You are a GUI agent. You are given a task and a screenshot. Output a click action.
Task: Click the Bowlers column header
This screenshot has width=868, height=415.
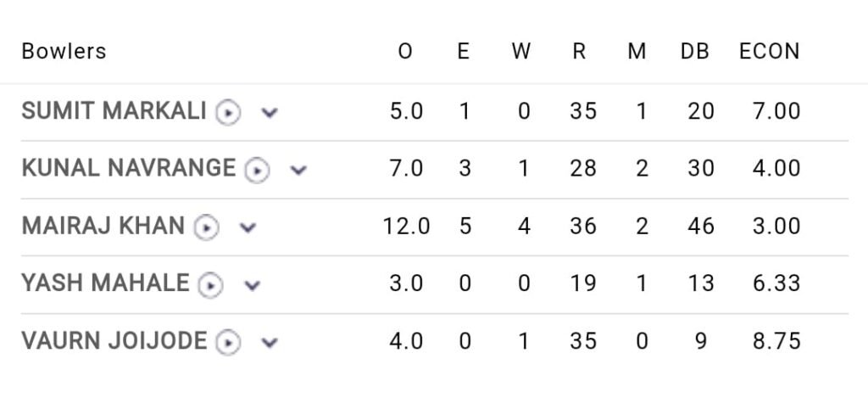point(64,52)
